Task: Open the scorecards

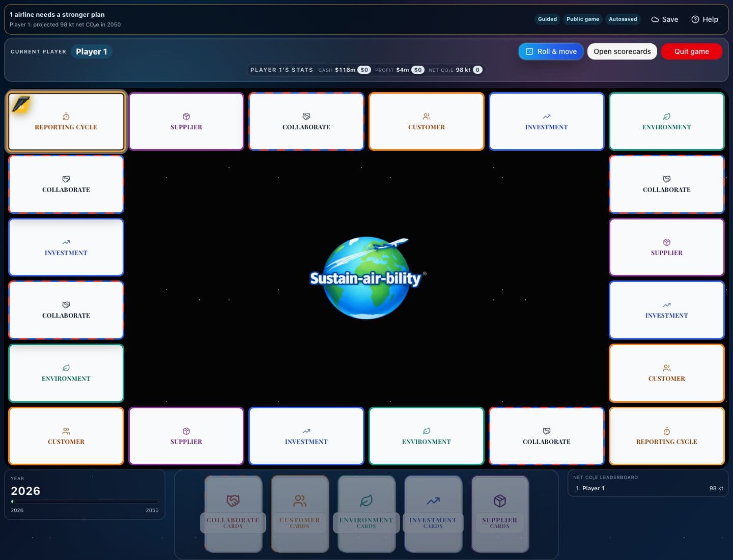Action: click(x=622, y=51)
